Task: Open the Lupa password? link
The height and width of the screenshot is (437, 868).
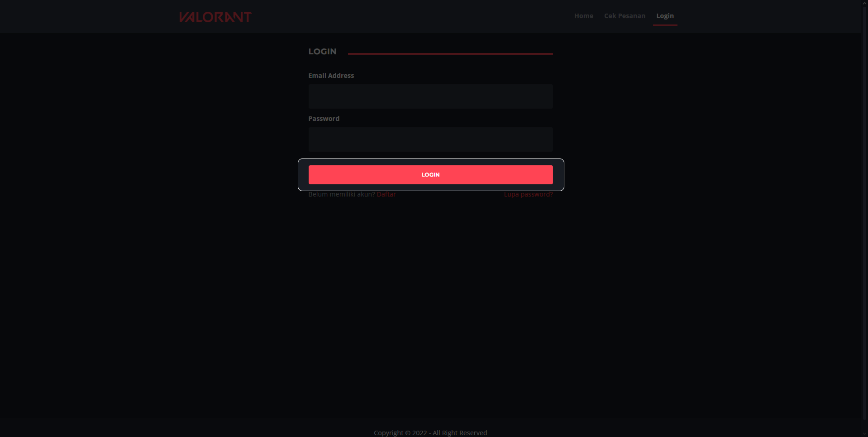Action: [528, 194]
